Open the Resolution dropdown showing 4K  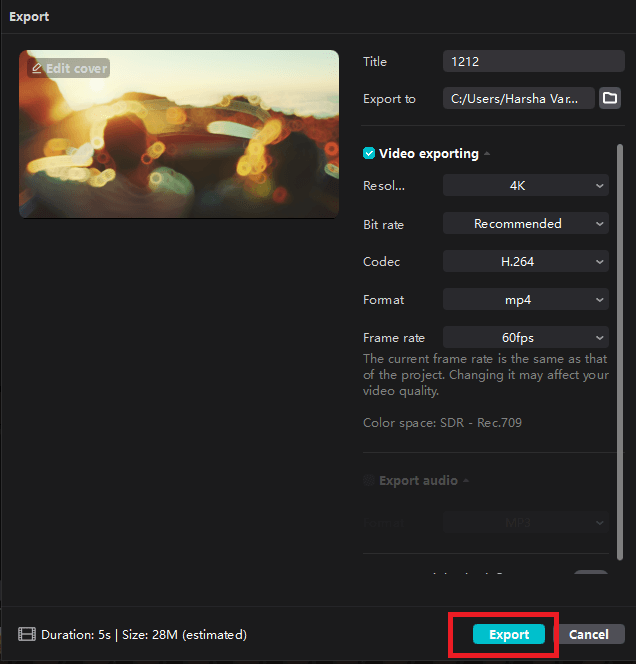click(526, 185)
